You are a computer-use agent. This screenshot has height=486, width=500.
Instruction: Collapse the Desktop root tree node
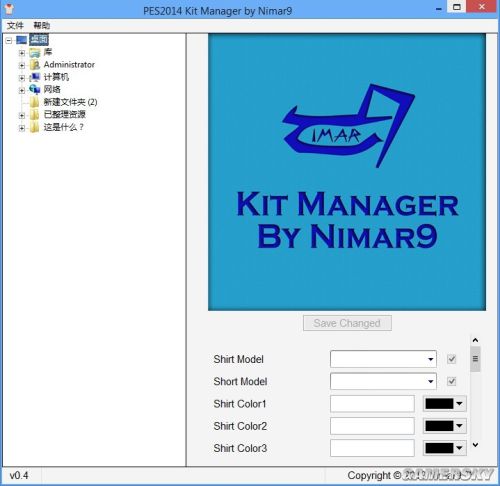click(9, 41)
